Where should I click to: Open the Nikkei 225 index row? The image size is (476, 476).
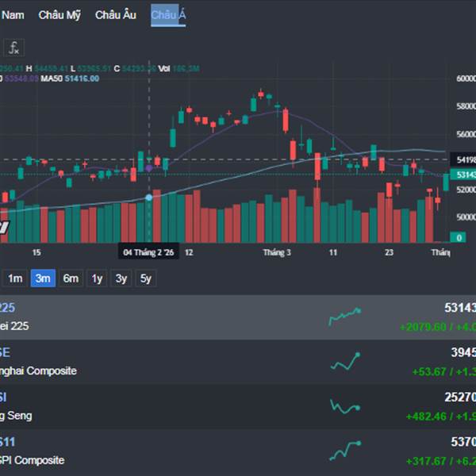(x=238, y=317)
